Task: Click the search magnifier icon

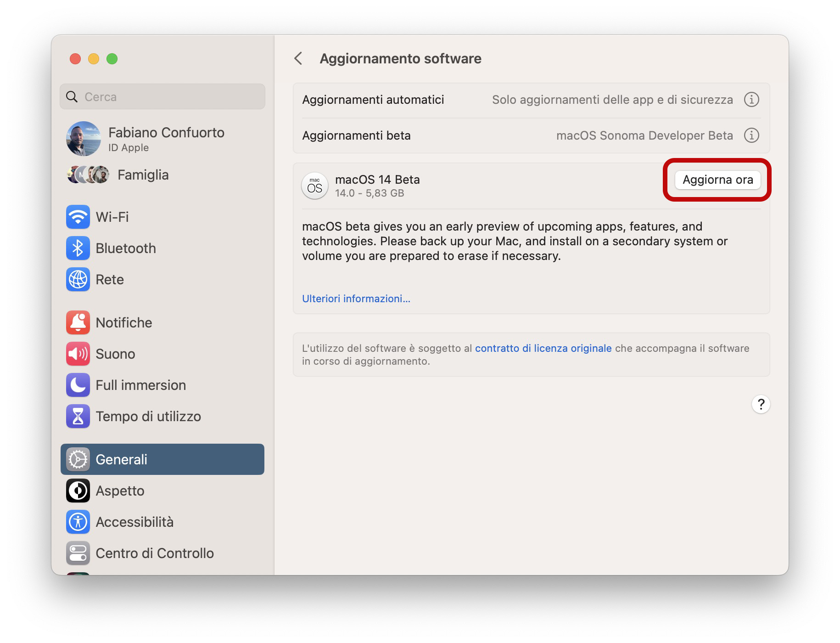Action: pos(72,96)
